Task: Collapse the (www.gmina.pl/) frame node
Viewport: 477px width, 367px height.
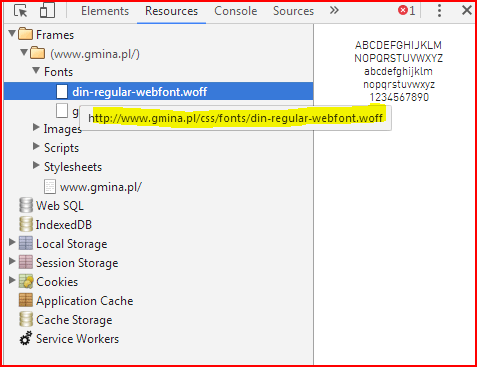Action: coord(24,52)
